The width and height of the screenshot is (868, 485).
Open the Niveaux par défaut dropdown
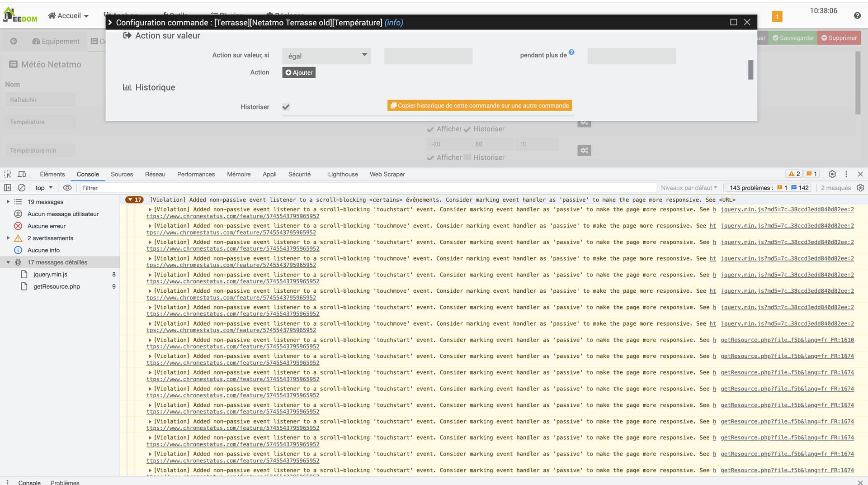pyautogui.click(x=689, y=188)
